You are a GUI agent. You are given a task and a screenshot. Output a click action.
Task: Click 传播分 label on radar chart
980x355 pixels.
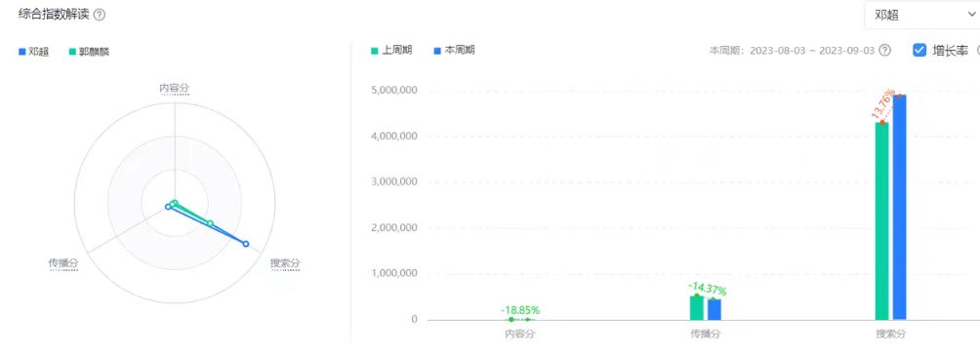point(63,264)
